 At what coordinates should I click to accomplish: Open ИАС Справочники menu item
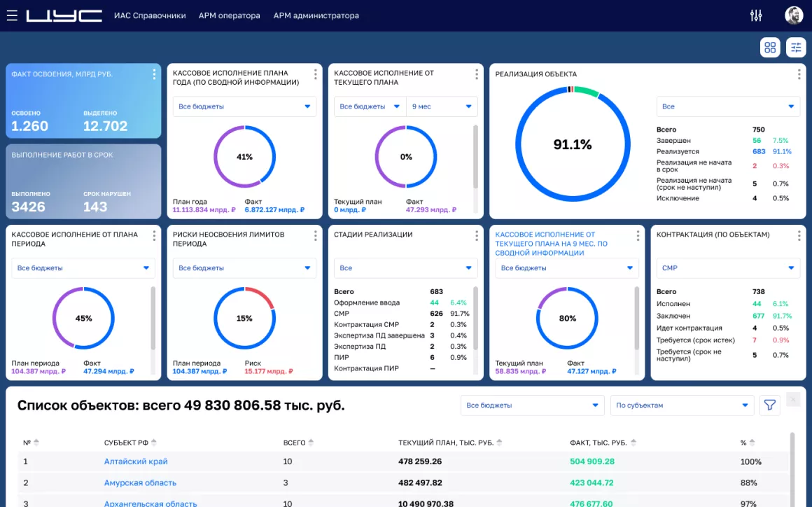point(150,15)
